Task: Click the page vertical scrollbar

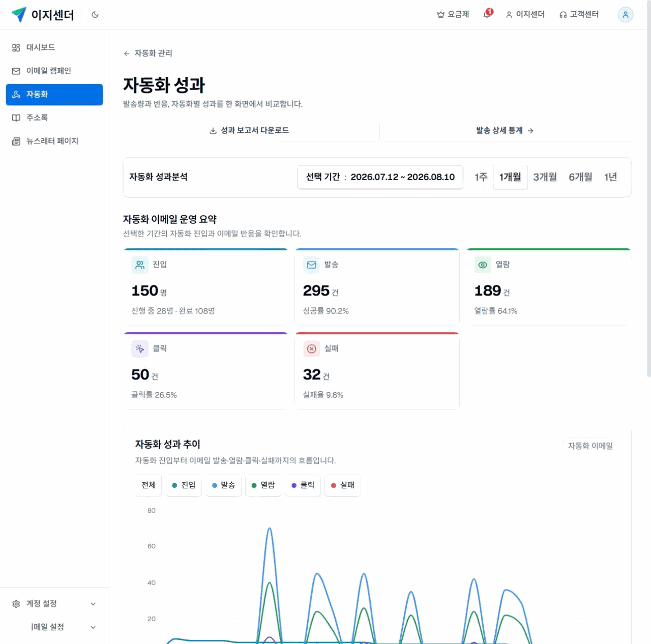Action: pyautogui.click(x=648, y=188)
